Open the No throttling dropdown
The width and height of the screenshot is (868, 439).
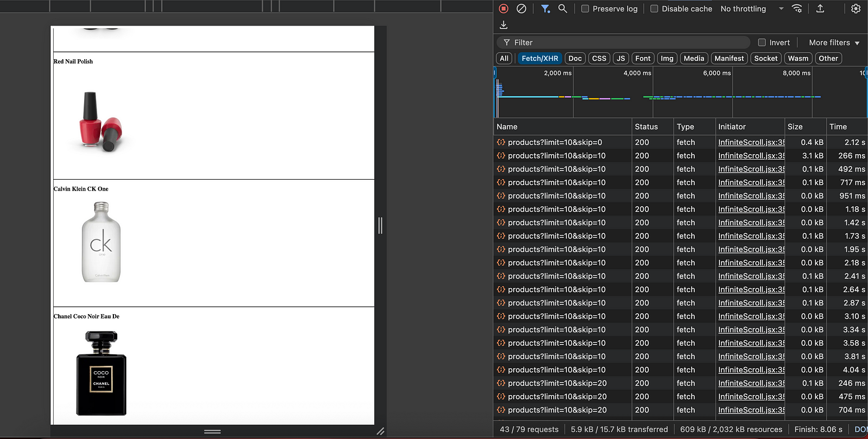click(752, 9)
